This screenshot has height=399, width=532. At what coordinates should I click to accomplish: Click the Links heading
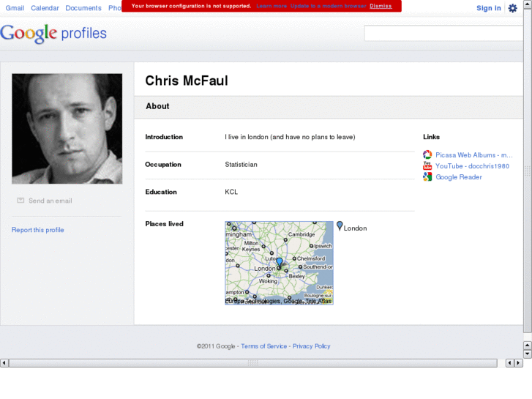(x=431, y=137)
